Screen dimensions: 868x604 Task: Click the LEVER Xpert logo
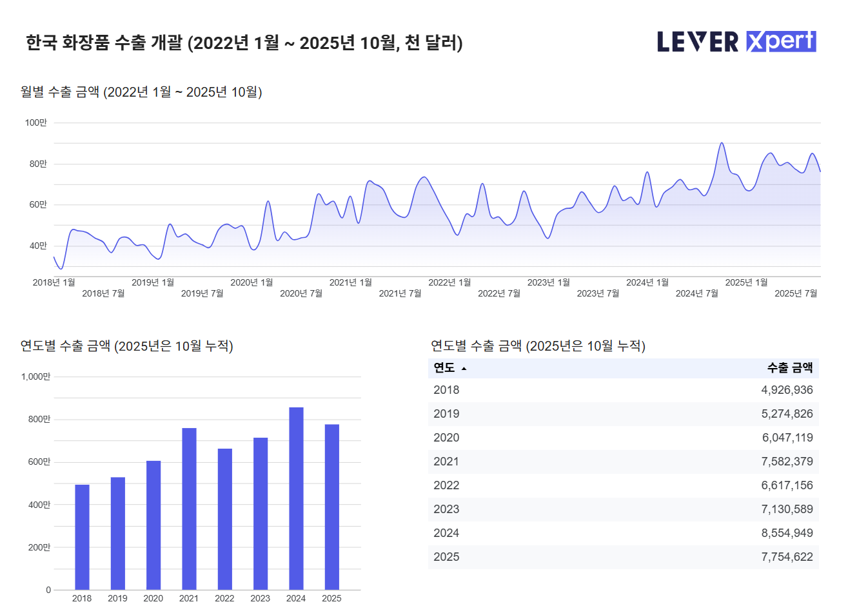pyautogui.click(x=736, y=42)
